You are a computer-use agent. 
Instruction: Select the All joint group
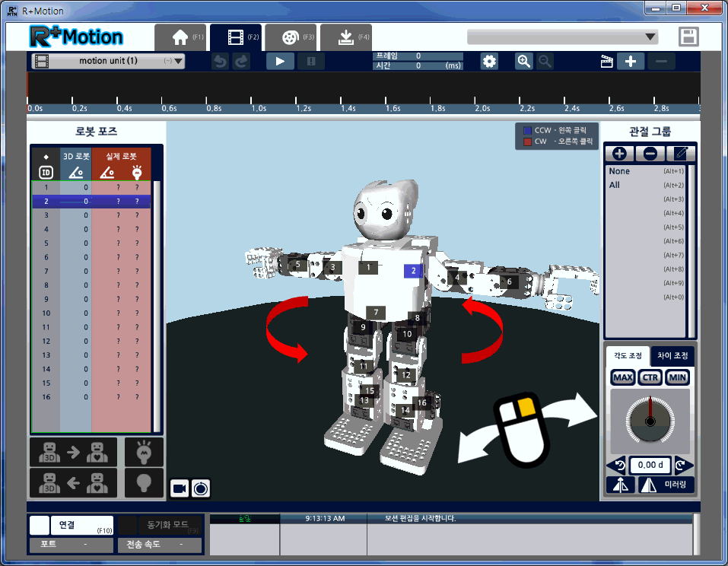click(x=615, y=185)
